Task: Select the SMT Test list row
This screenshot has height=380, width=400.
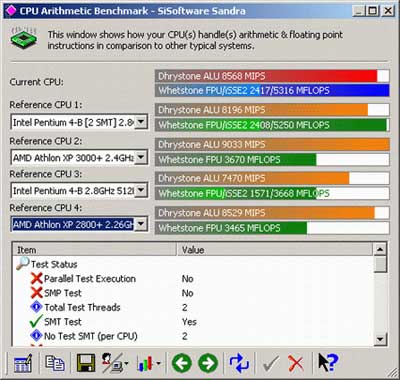Action: click(193, 322)
